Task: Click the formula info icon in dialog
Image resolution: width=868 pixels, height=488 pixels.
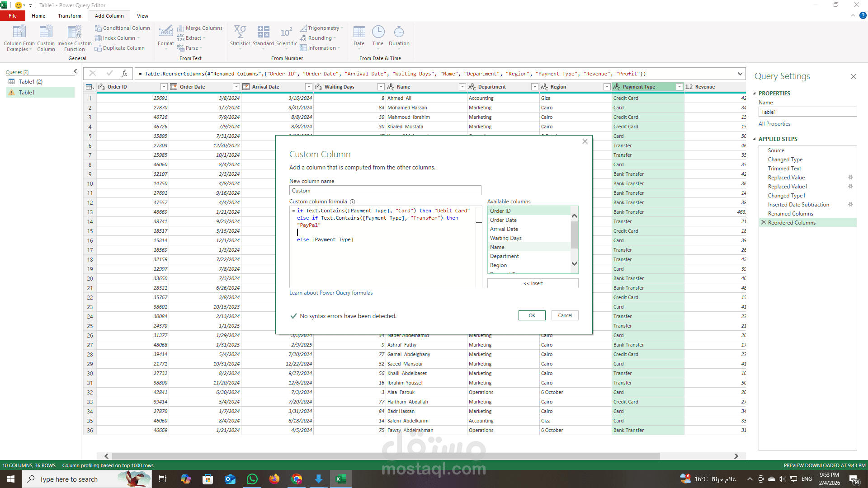Action: pyautogui.click(x=353, y=202)
